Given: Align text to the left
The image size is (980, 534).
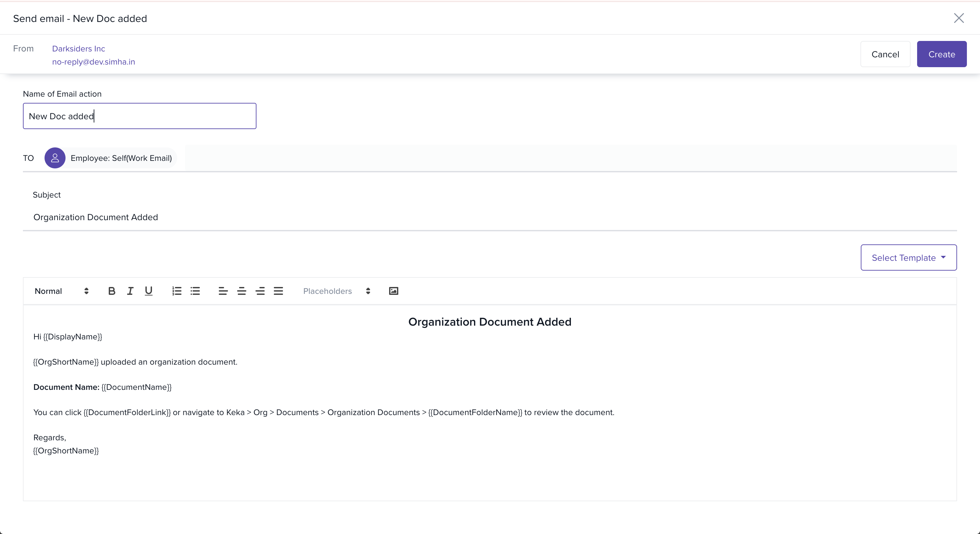Looking at the screenshot, I should click(223, 291).
